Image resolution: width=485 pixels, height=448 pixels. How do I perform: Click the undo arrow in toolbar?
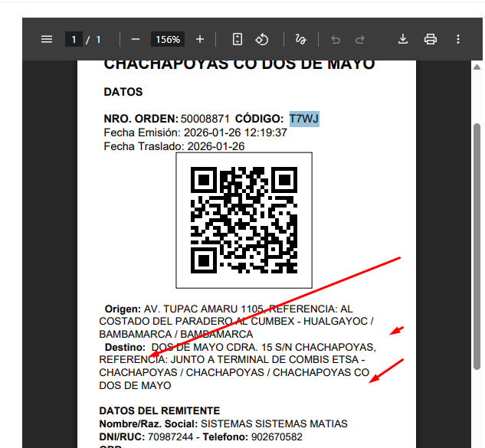click(x=335, y=39)
